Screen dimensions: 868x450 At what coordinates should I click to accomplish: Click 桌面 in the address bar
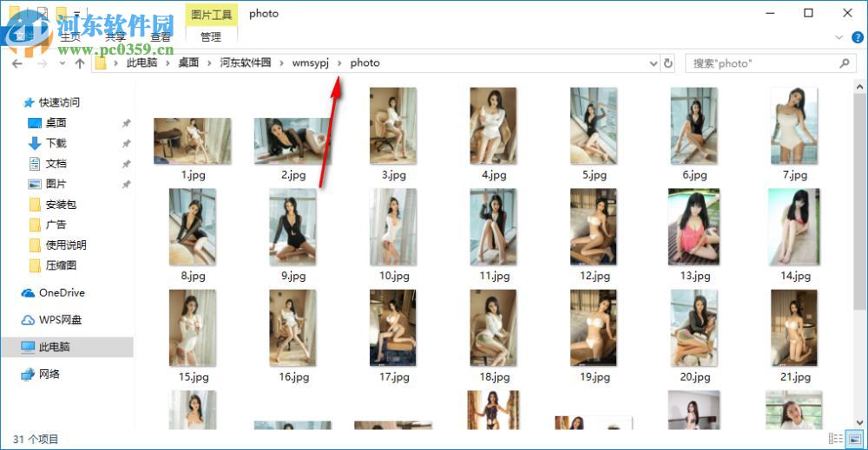click(x=188, y=63)
